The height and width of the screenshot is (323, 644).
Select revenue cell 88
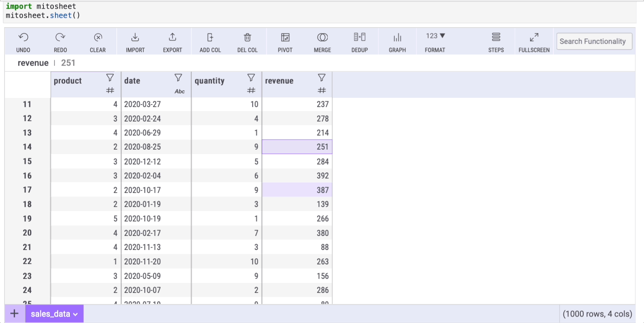click(x=297, y=247)
